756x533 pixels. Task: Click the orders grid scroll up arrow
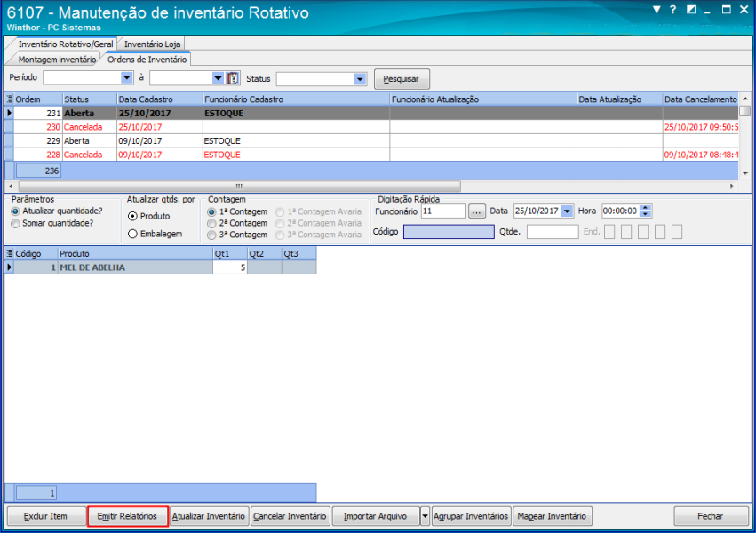745,99
